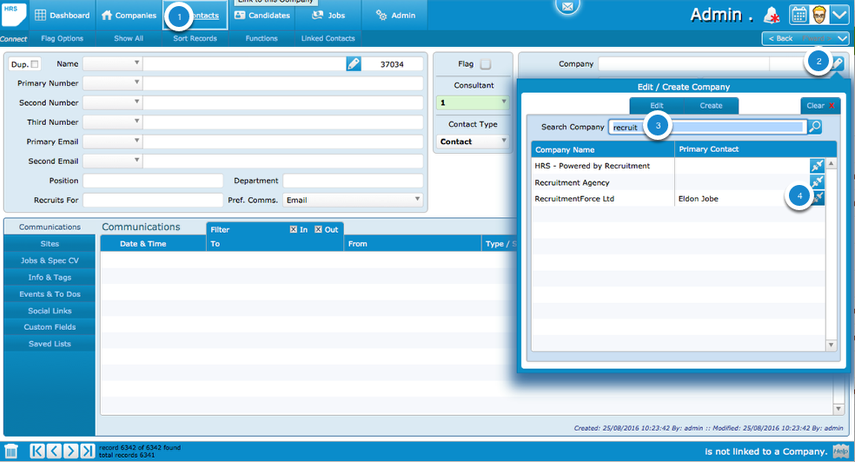
Task: Open the Custom Fields tab
Action: pos(50,327)
